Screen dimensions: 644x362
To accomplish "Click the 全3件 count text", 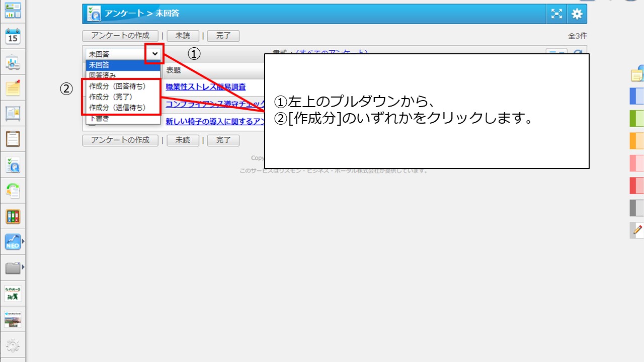I will [x=577, y=36].
